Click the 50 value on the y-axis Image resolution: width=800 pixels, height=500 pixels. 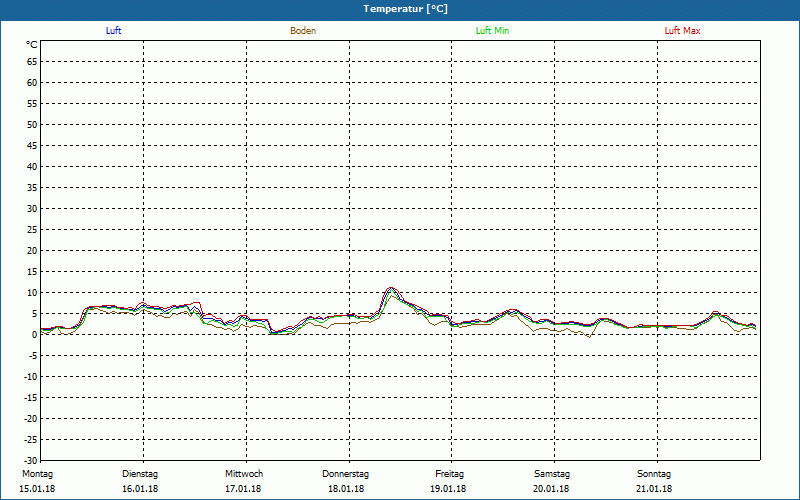pos(32,124)
